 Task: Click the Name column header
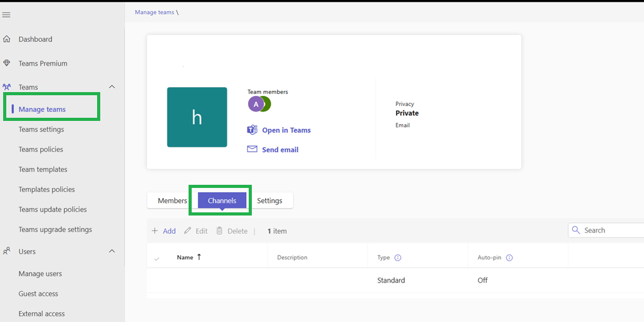[185, 257]
